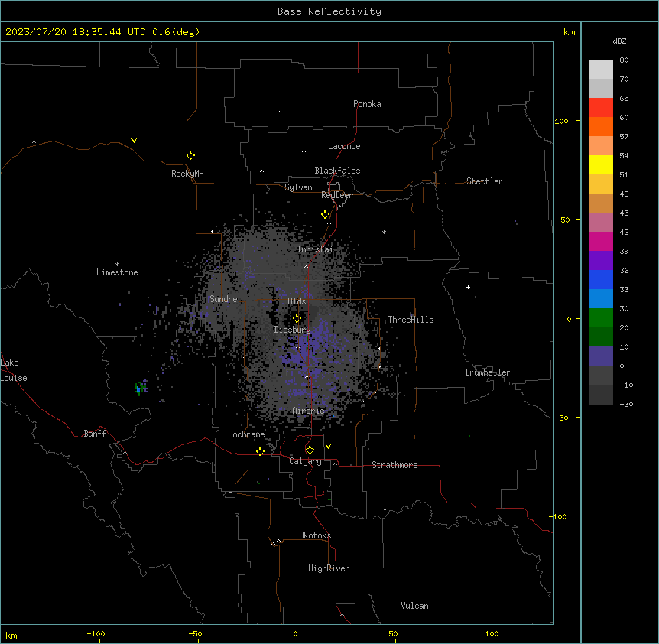This screenshot has width=659, height=644.
Task: Click the dBZ legend heading
Action: (x=619, y=41)
